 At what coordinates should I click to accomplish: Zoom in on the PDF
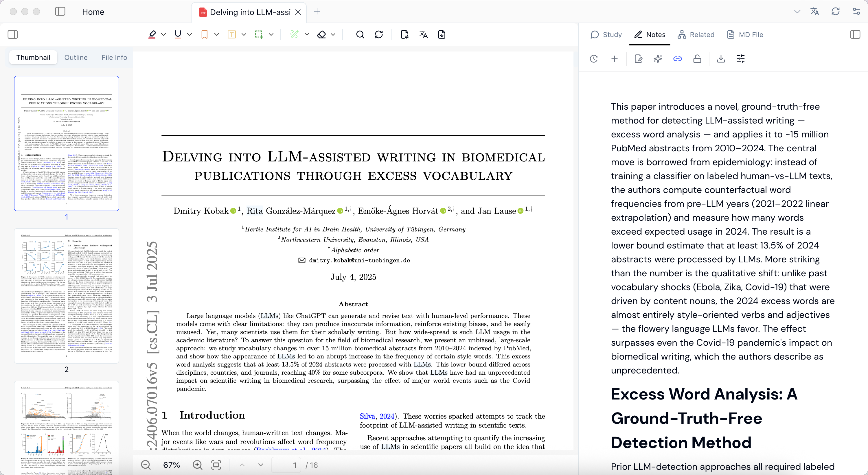click(197, 465)
